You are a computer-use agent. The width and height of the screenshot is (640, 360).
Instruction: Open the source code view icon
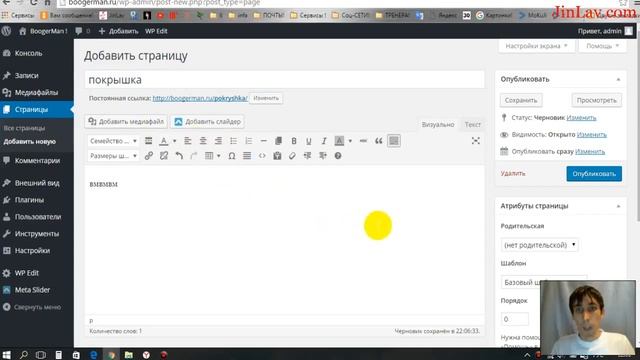[x=262, y=156]
